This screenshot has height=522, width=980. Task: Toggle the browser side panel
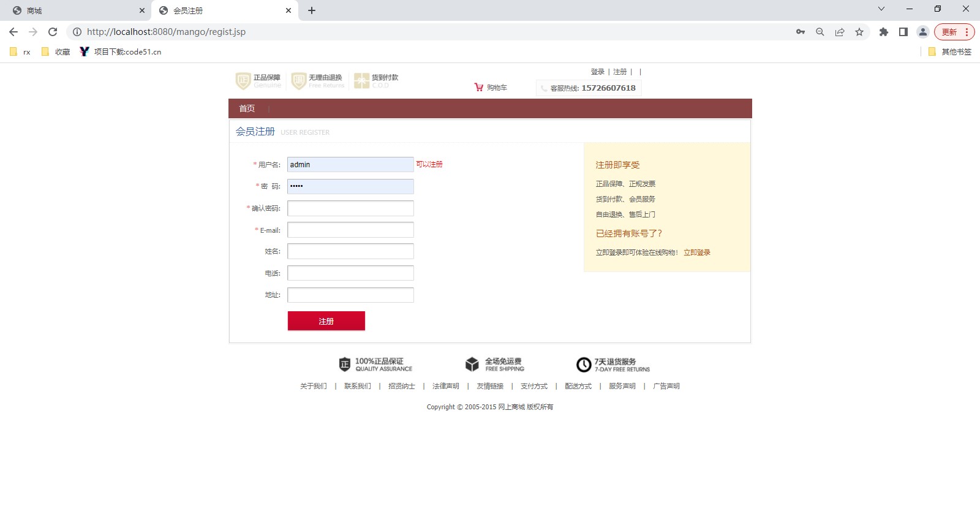tap(903, 32)
